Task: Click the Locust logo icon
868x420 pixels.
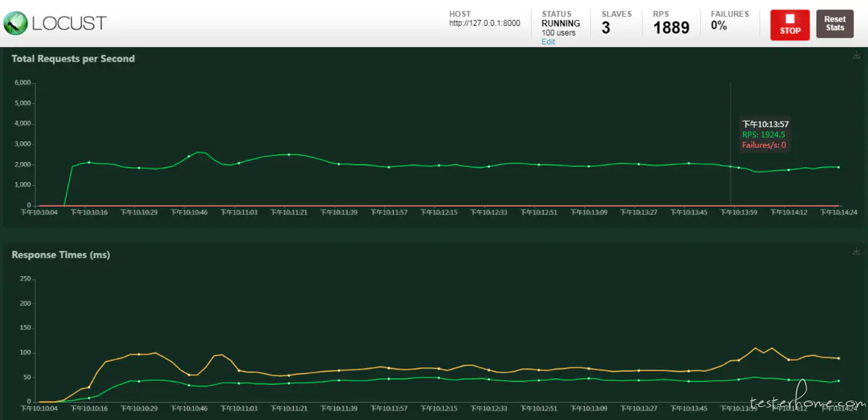Action: 15,23
